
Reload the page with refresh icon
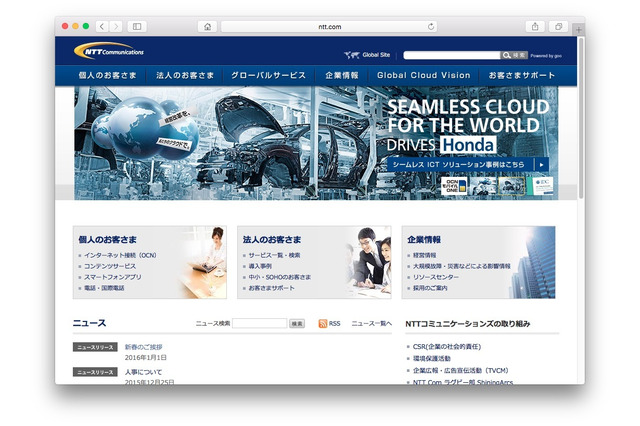(x=431, y=27)
